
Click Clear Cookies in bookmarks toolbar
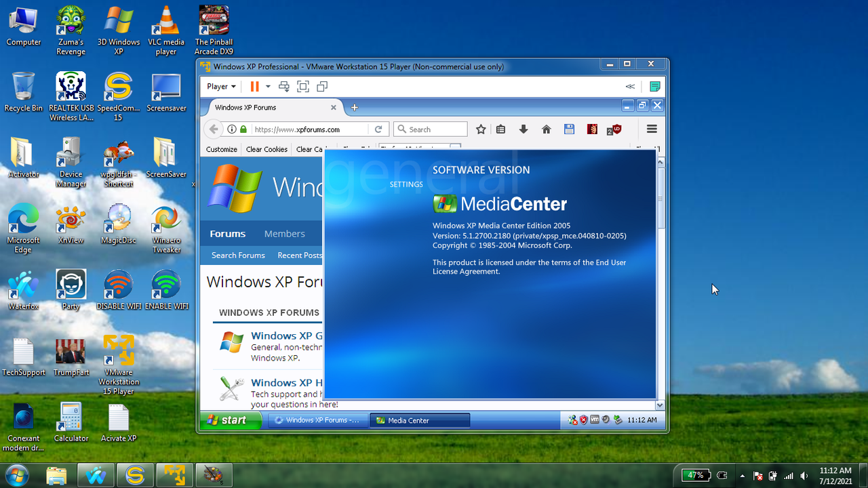(267, 149)
